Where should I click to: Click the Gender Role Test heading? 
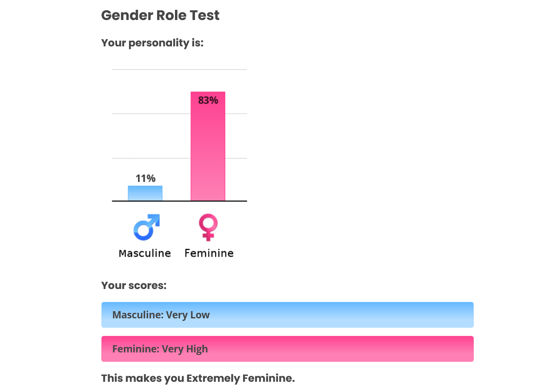160,15
